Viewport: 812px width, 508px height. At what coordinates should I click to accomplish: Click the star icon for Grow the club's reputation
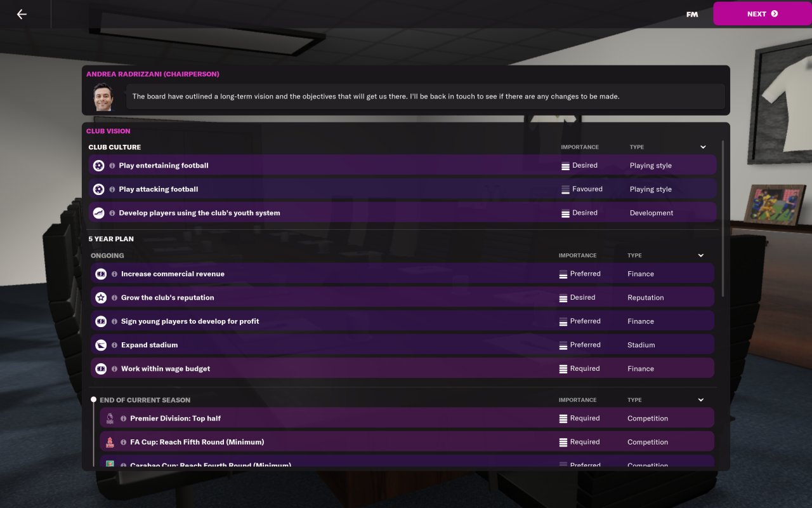coord(101,298)
